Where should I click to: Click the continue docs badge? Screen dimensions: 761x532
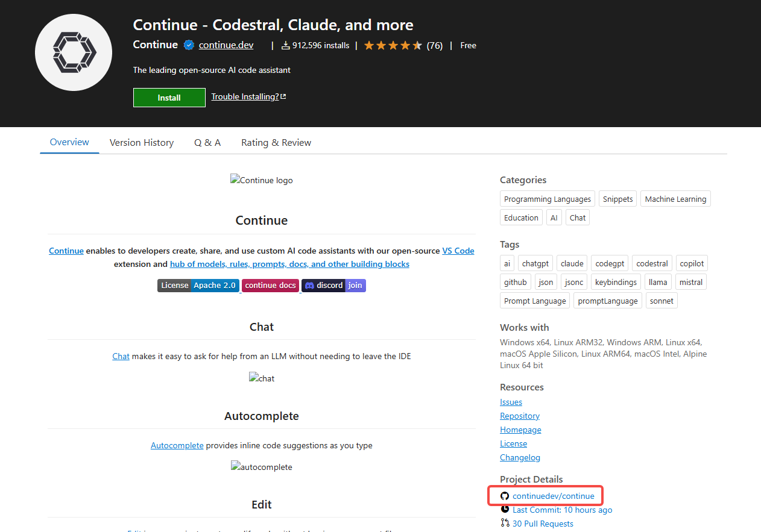pos(270,286)
